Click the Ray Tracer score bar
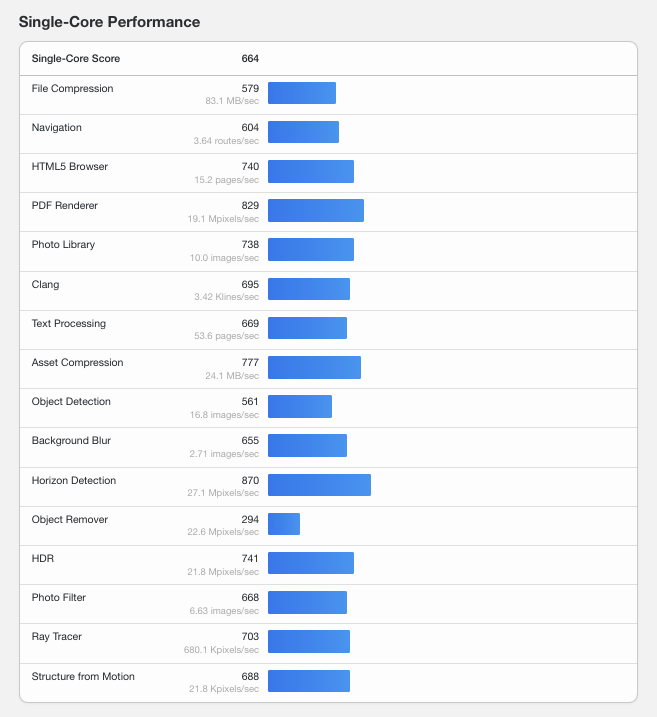 309,642
